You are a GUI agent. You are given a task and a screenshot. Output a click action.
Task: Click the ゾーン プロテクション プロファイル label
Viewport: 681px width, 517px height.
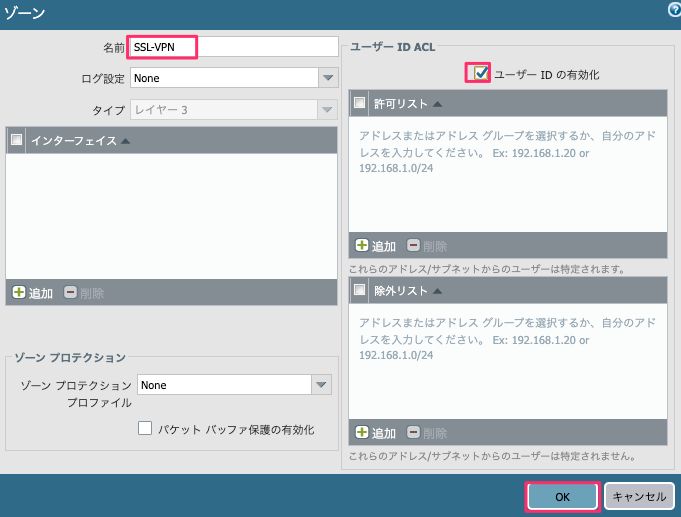76,394
